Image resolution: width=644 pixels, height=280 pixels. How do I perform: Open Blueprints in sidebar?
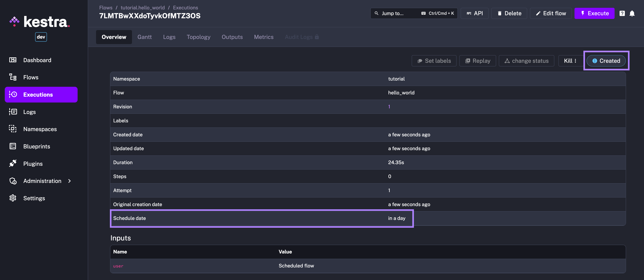(x=37, y=147)
